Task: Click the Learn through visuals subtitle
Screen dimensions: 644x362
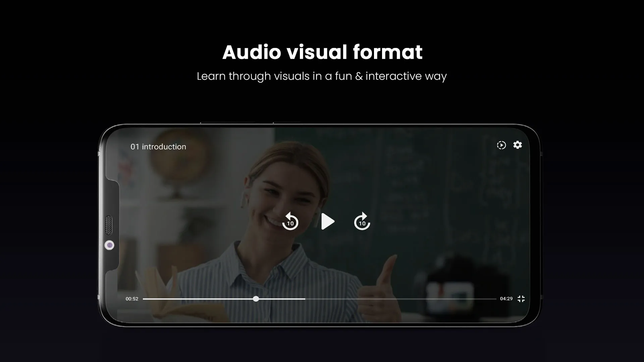Action: coord(322,76)
